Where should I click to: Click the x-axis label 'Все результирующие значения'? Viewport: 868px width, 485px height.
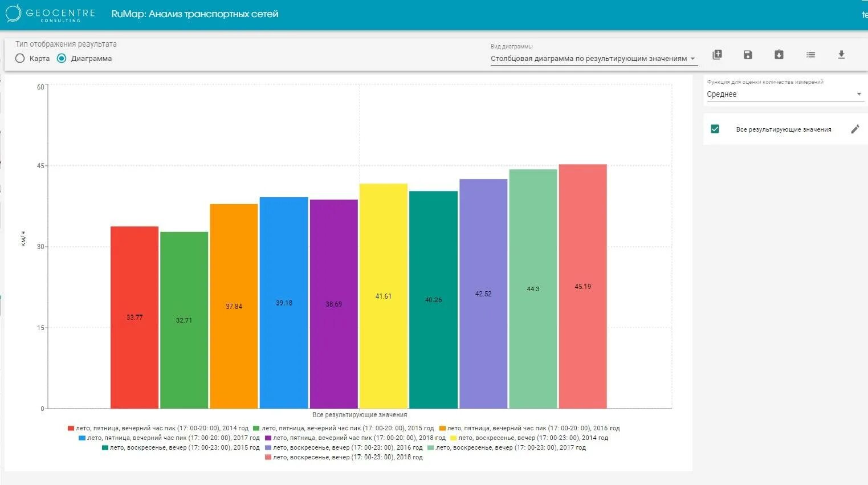pos(360,415)
